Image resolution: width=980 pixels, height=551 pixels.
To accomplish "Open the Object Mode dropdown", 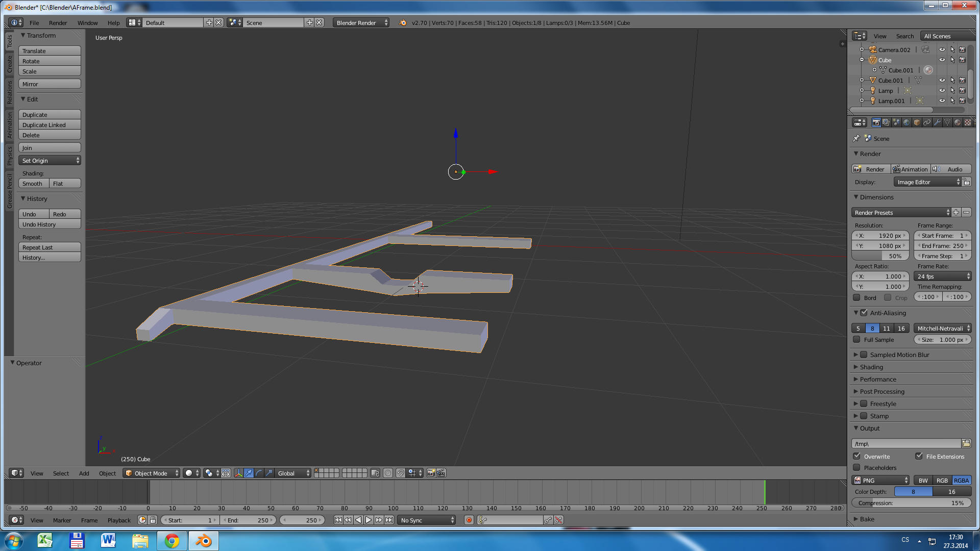I will 152,473.
